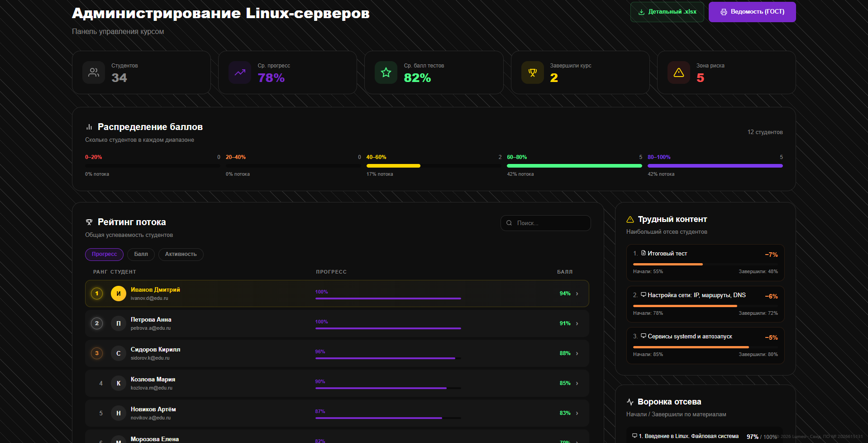Open the Итоговый тест difficult content item

point(706,263)
